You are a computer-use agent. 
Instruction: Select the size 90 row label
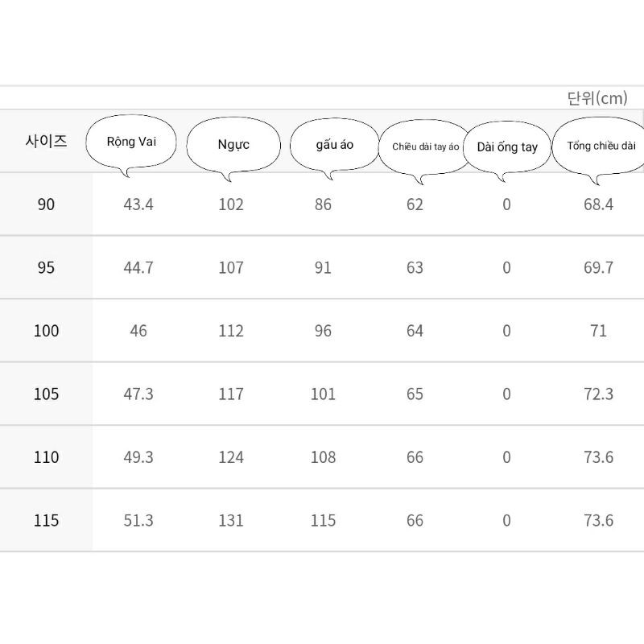[x=46, y=204]
